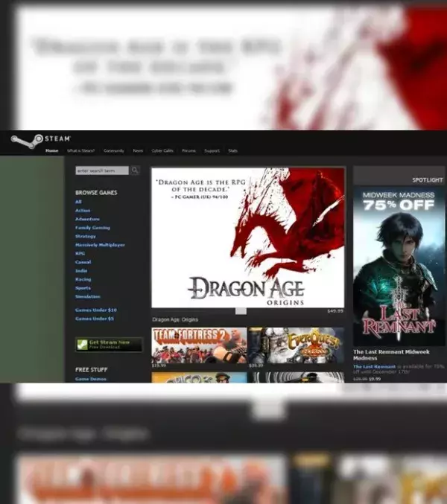Open the EverQuest game thumbnail
This screenshot has width=447, height=504.
click(x=296, y=345)
